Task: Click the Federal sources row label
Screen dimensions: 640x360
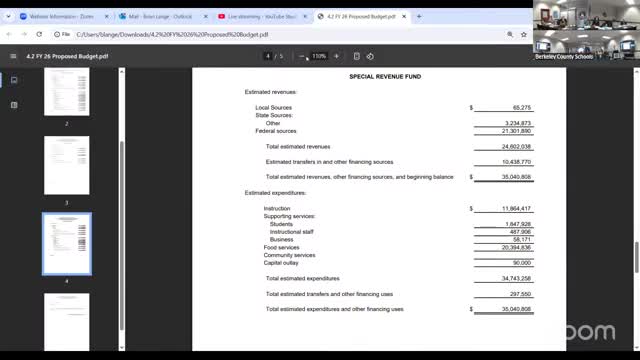Action: pyautogui.click(x=276, y=131)
